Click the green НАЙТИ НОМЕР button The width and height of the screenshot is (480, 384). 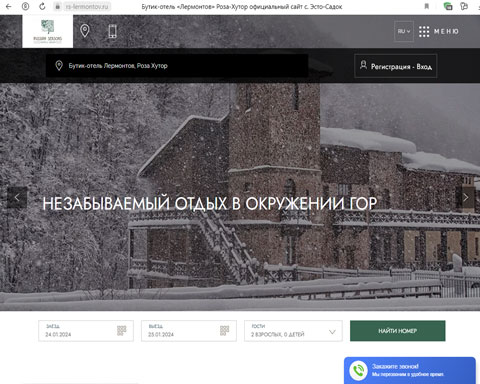pos(397,331)
